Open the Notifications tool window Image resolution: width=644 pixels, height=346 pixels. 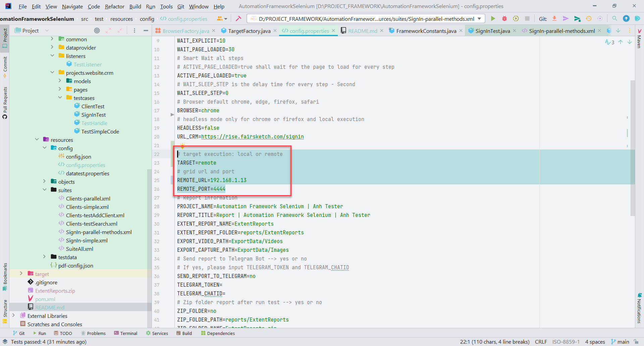point(639,308)
